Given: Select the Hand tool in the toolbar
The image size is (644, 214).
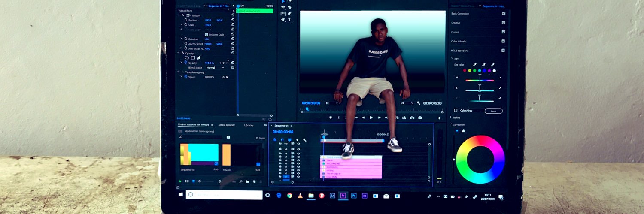Looking at the screenshot, I should (x=283, y=19).
